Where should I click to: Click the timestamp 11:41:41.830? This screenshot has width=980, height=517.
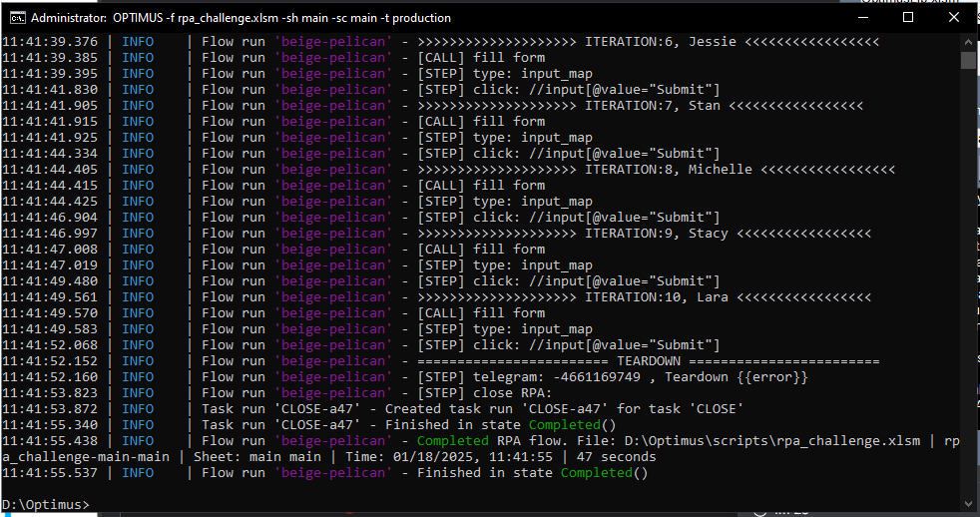pyautogui.click(x=50, y=90)
